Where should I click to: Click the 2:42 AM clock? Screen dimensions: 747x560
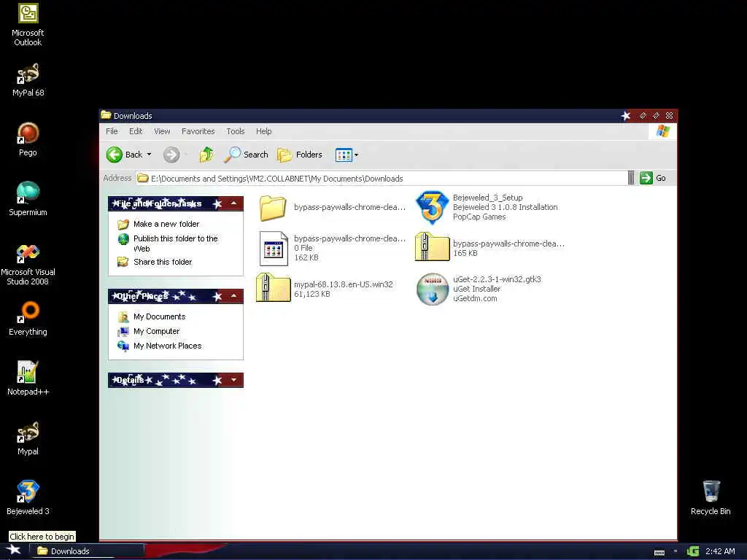[x=720, y=551]
